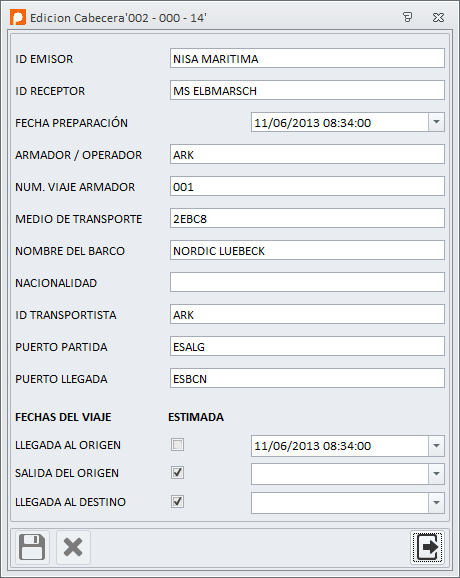460x578 pixels.
Task: Click the ID EMISOR field with NISA MARITIMA
Action: point(307,58)
